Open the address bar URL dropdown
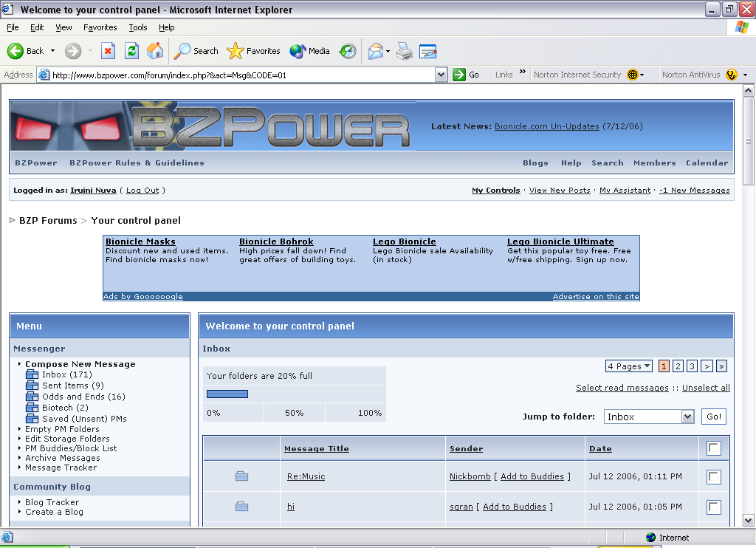 pos(441,75)
